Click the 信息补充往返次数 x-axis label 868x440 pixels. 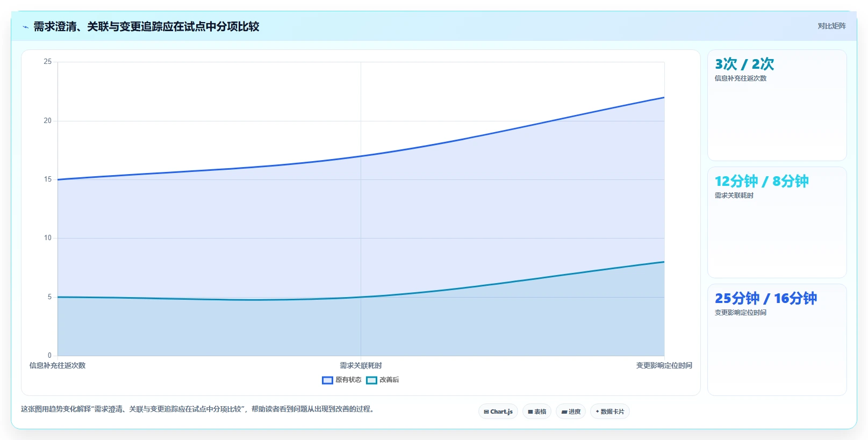point(58,365)
